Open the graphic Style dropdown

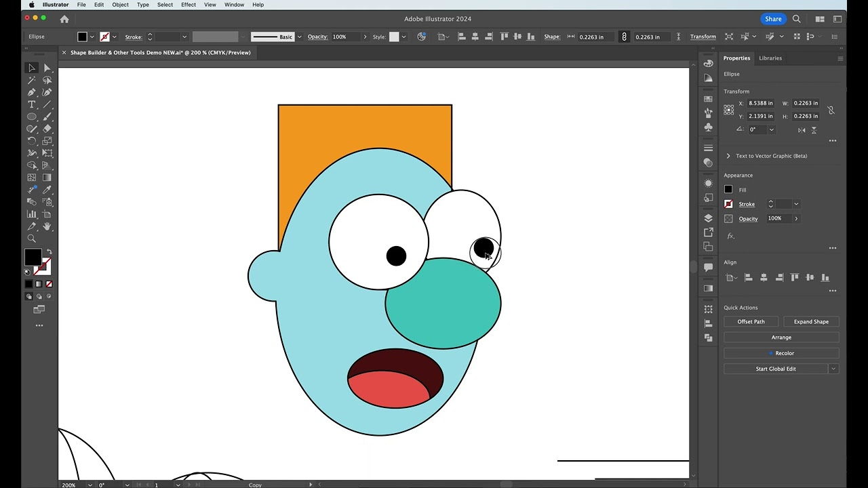[404, 37]
